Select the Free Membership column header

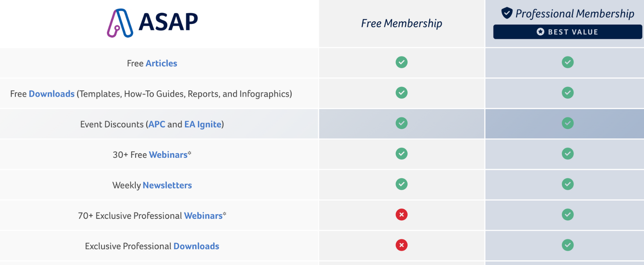coord(401,23)
